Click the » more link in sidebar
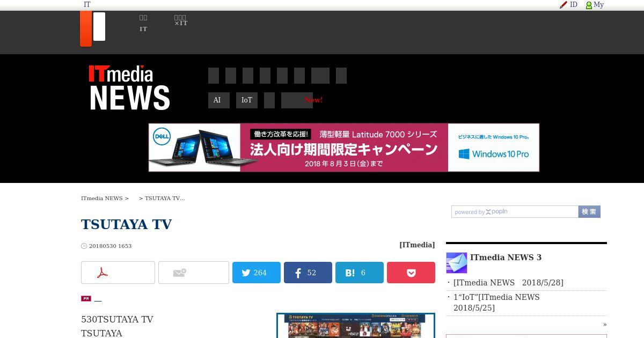644x338 pixels. tap(605, 324)
